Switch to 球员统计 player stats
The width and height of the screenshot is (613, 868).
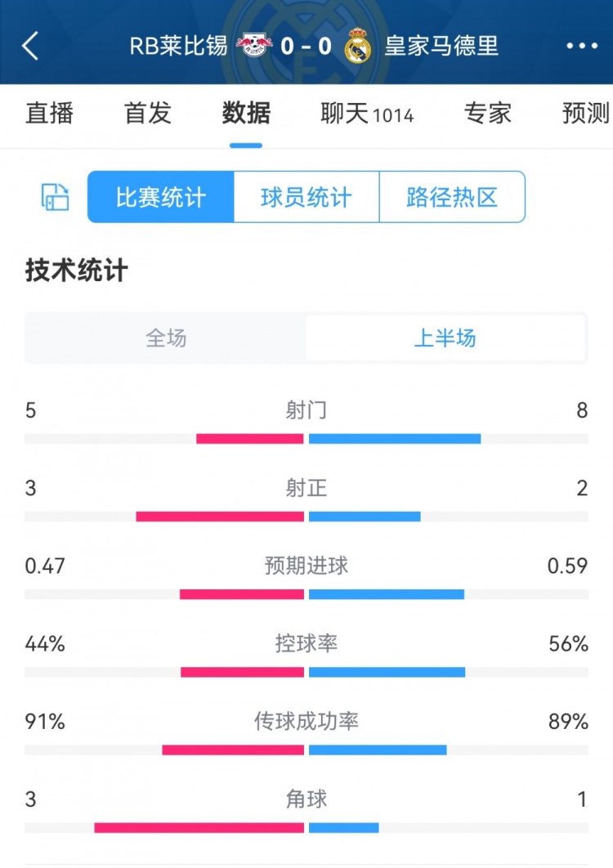[306, 197]
